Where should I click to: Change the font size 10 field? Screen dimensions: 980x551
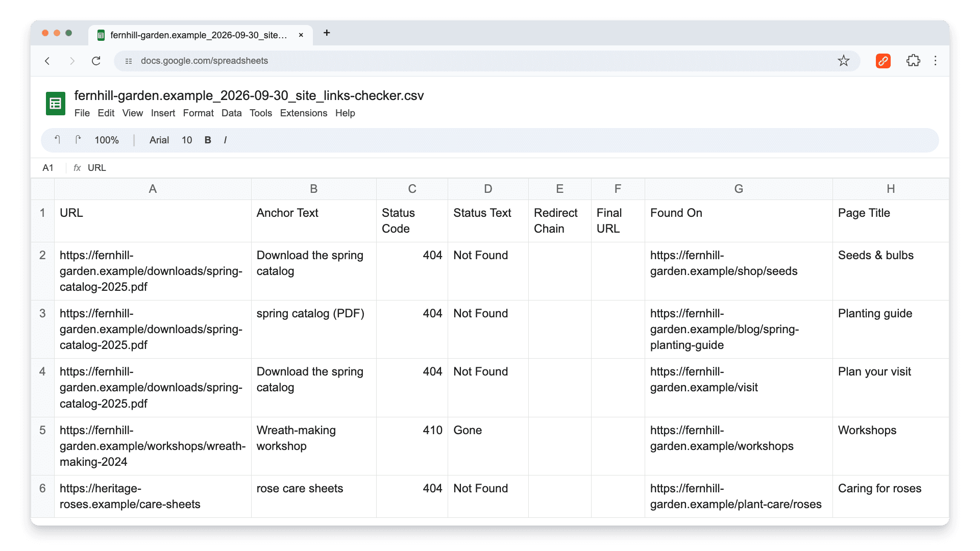coord(187,140)
